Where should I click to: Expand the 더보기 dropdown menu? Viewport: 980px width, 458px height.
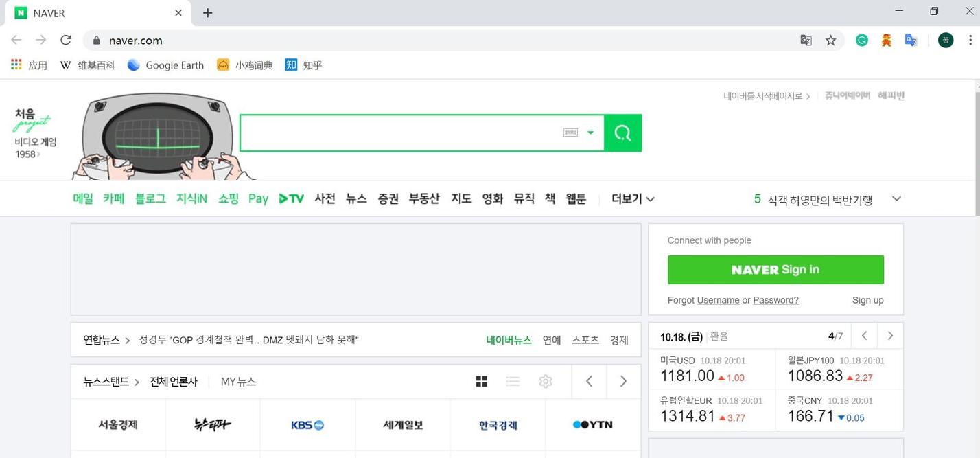(633, 198)
